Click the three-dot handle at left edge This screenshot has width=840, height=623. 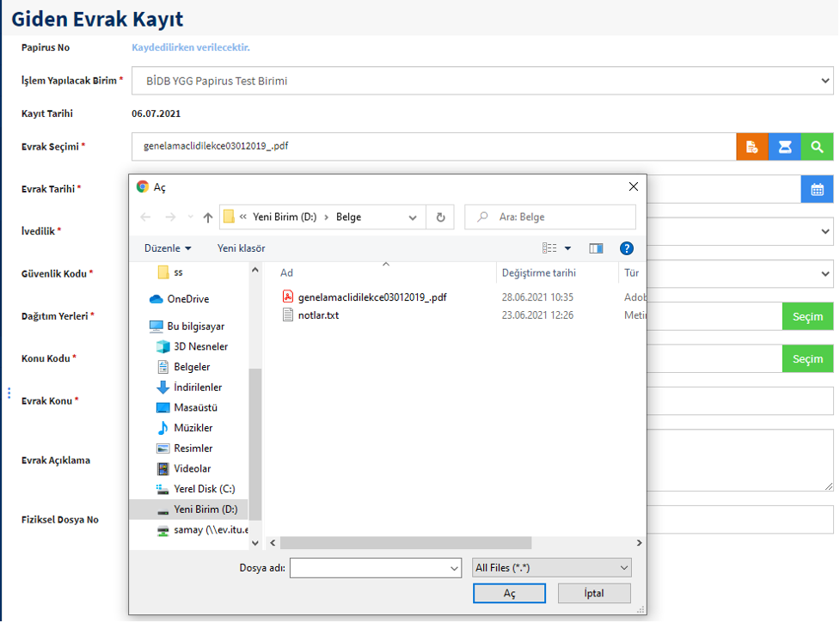(x=9, y=394)
